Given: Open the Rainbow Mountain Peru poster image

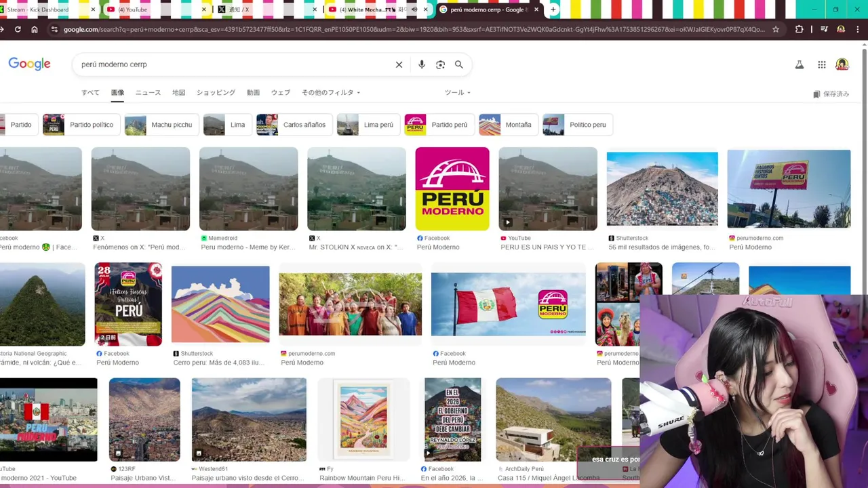Looking at the screenshot, I should [364, 420].
